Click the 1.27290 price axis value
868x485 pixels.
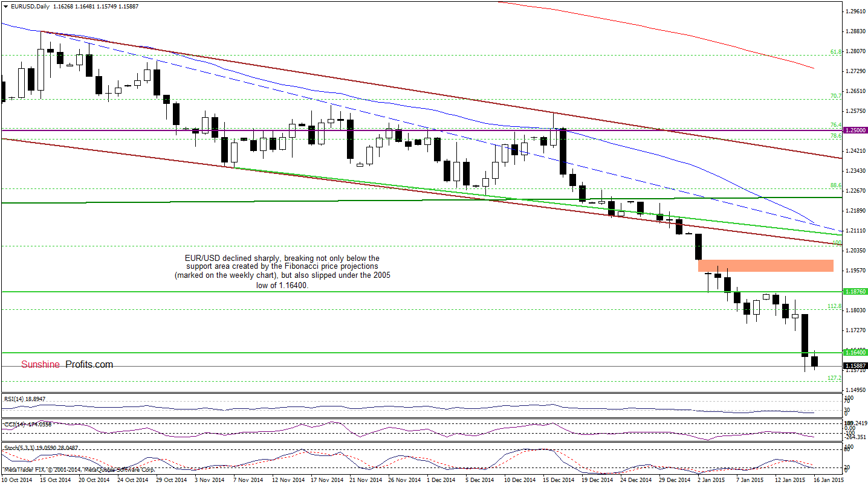click(x=857, y=71)
